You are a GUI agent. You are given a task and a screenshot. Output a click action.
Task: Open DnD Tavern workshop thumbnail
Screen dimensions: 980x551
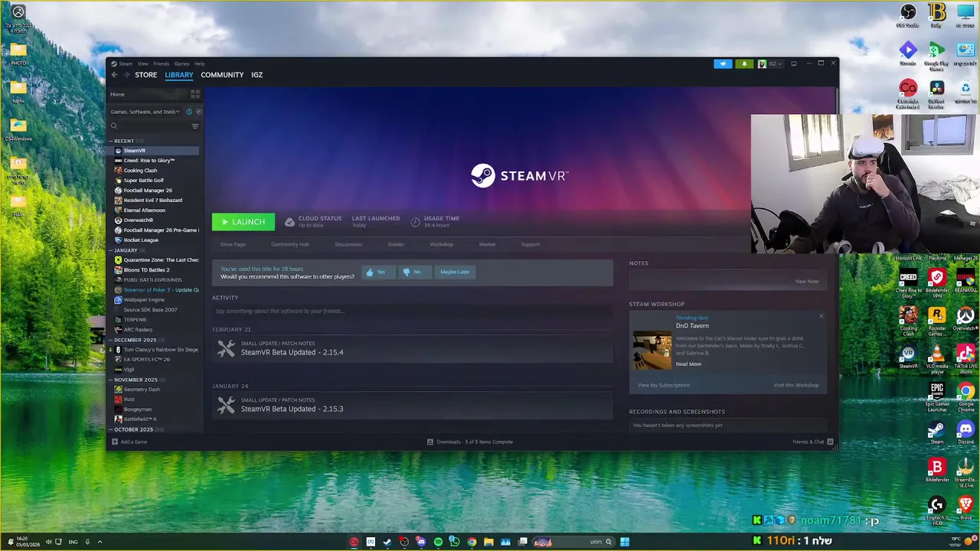tap(652, 350)
